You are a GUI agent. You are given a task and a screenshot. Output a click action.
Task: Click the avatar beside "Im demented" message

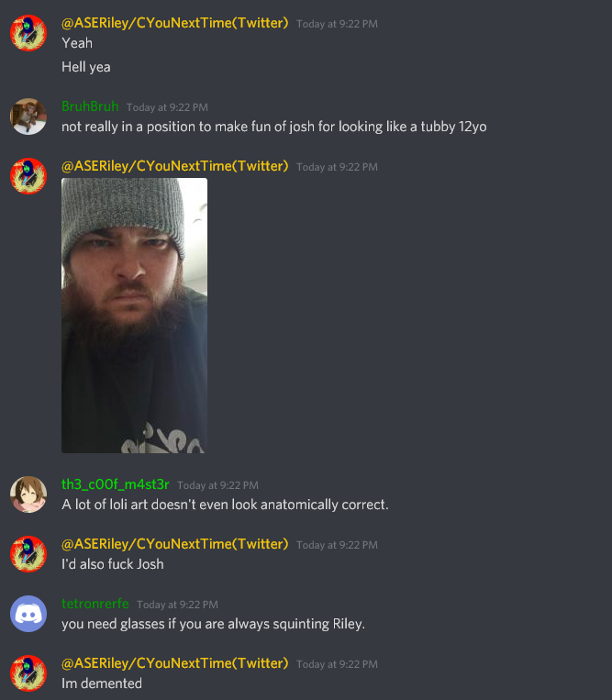click(x=28, y=673)
